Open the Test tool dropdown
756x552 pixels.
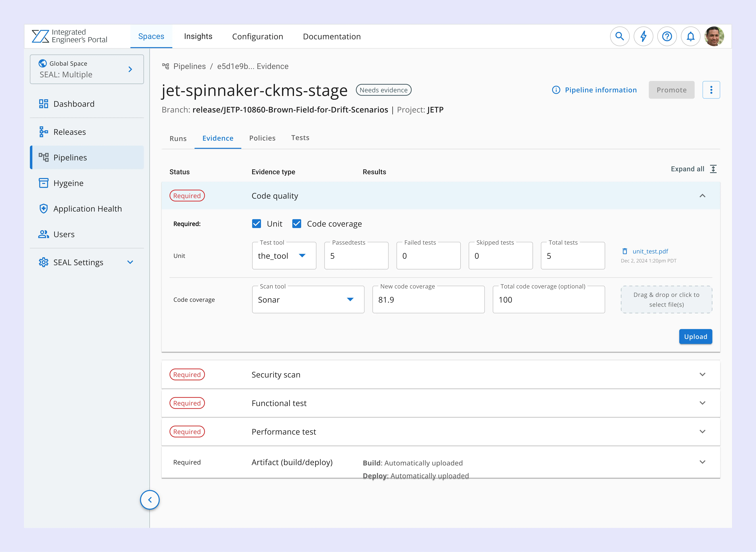(x=284, y=256)
